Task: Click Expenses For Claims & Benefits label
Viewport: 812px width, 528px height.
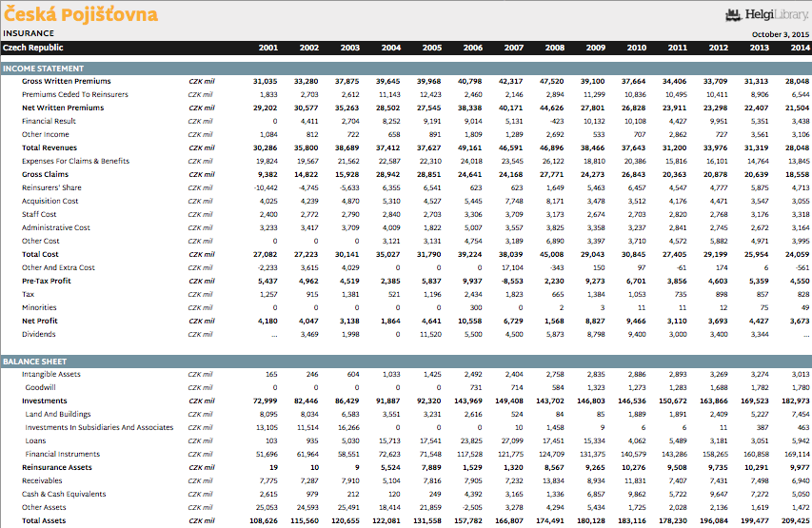Action: (x=75, y=161)
